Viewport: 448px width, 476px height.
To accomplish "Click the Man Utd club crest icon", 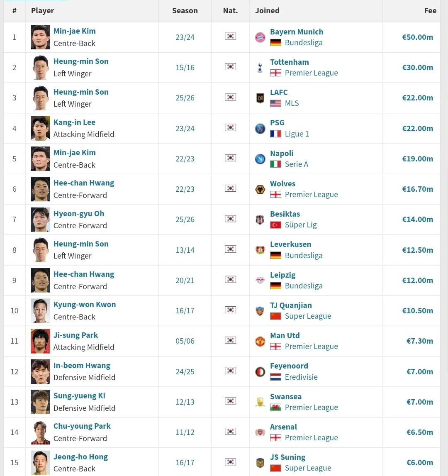I will (260, 341).
